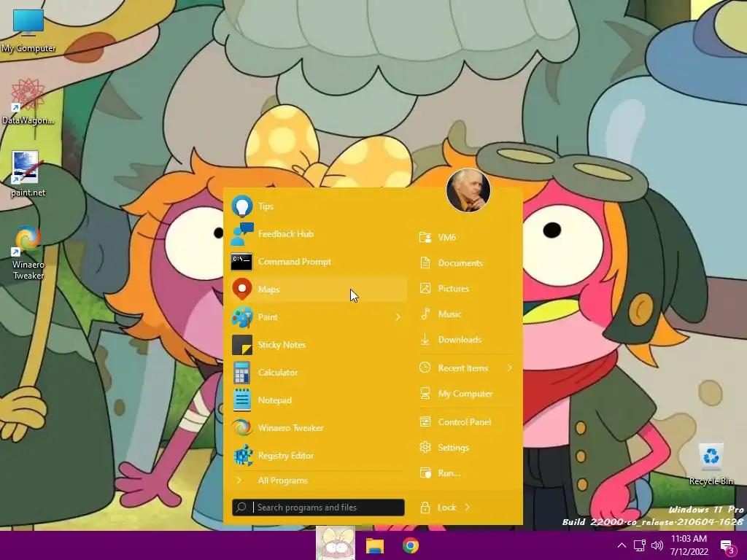The image size is (747, 560).
Task: Select the Registry Editor entry label
Action: [x=286, y=456]
